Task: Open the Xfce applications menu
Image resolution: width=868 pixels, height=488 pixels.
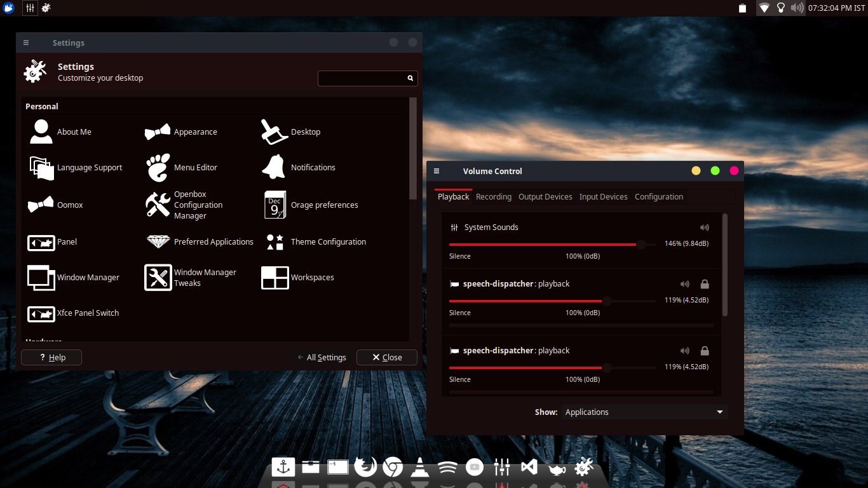Action: (9, 8)
